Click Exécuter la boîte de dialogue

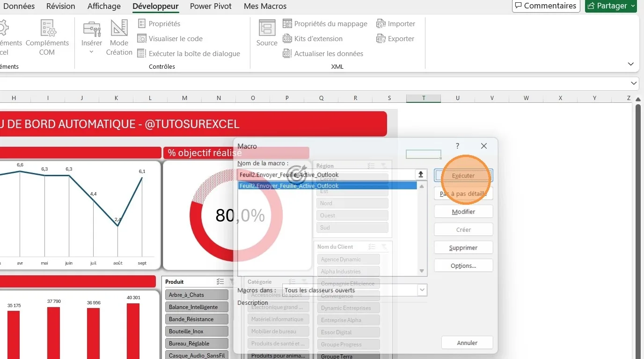tap(189, 53)
